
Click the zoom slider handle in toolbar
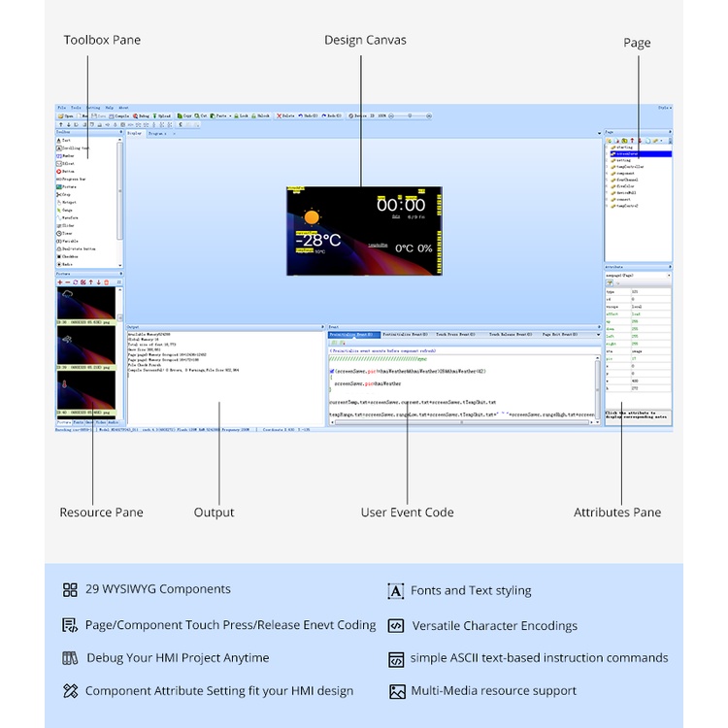pyautogui.click(x=410, y=116)
